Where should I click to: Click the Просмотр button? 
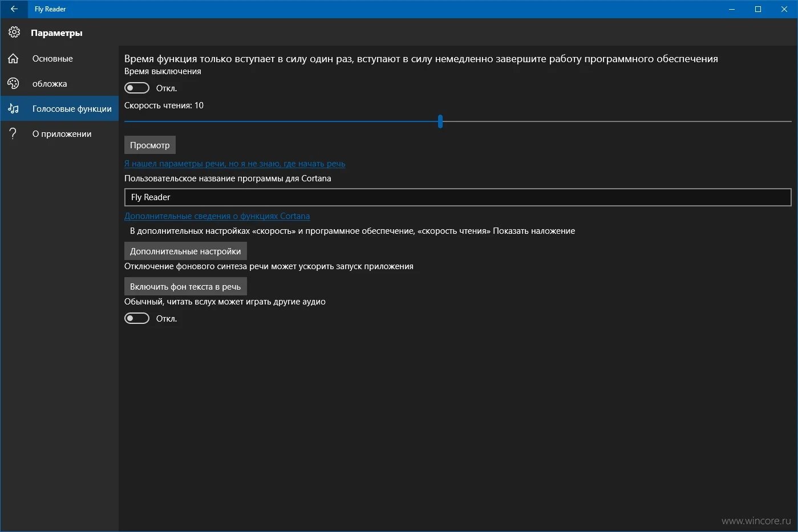149,145
